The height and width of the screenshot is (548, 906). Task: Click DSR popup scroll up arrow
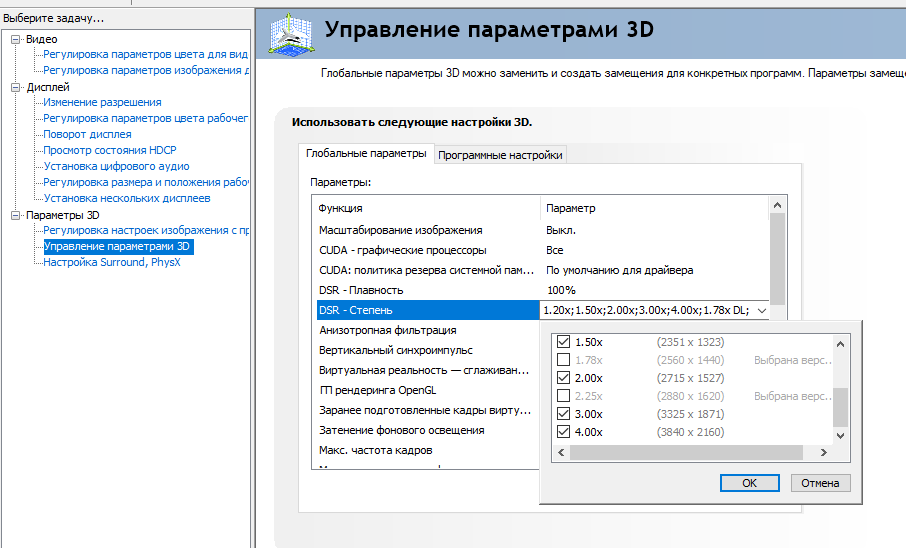coord(841,344)
